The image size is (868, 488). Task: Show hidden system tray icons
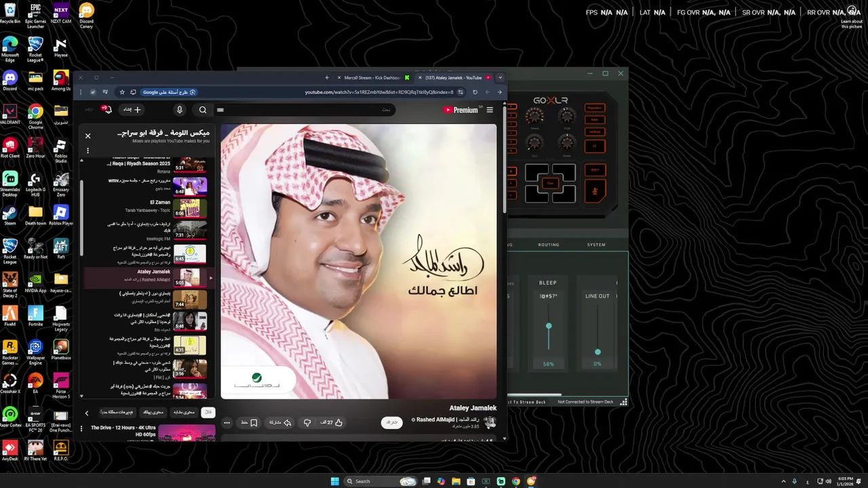point(784,481)
